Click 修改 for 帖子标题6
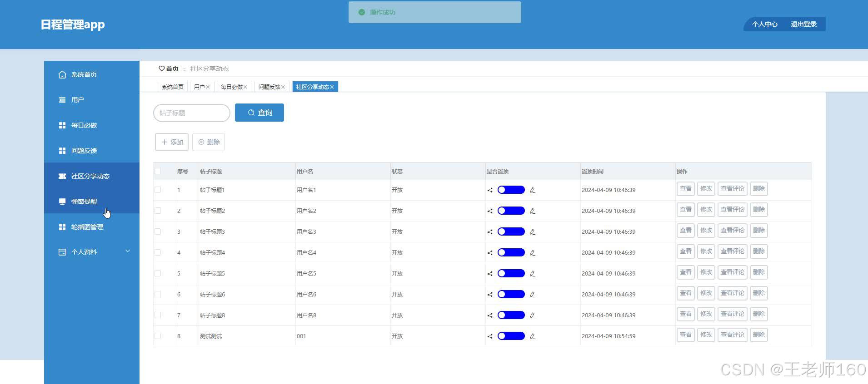 (x=706, y=293)
